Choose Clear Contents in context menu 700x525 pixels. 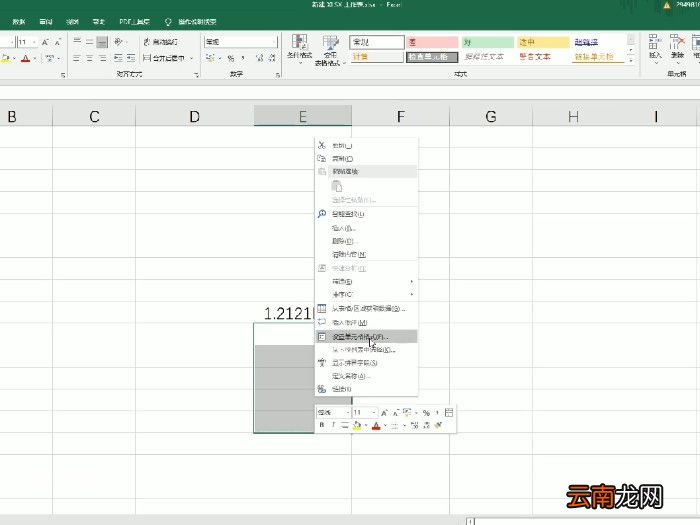click(366, 254)
